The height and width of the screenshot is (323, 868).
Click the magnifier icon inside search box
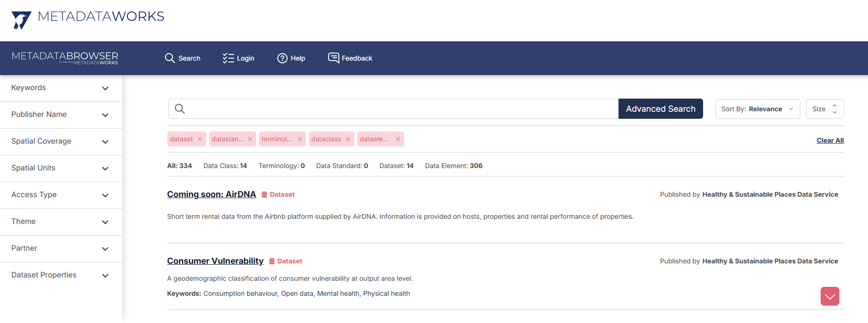(x=180, y=109)
